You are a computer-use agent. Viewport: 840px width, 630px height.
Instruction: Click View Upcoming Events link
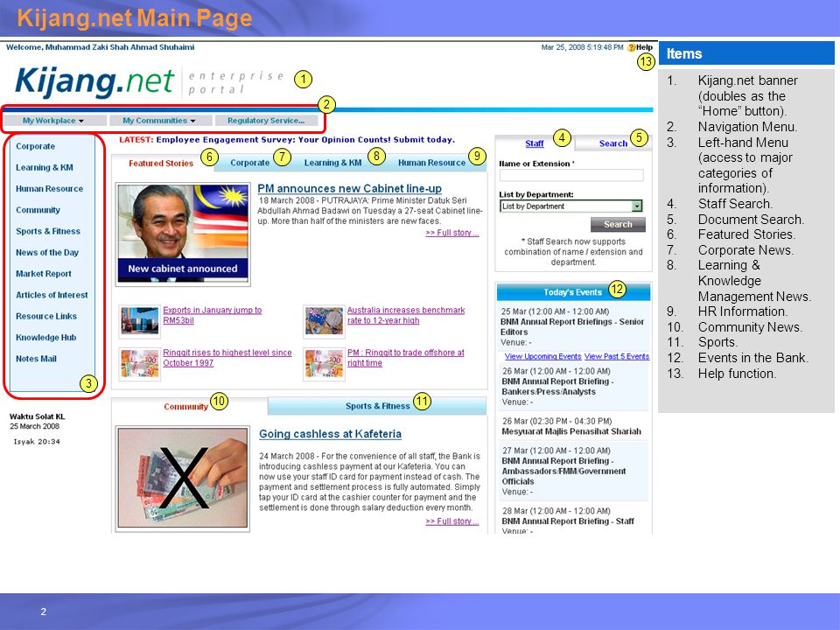[x=542, y=356]
